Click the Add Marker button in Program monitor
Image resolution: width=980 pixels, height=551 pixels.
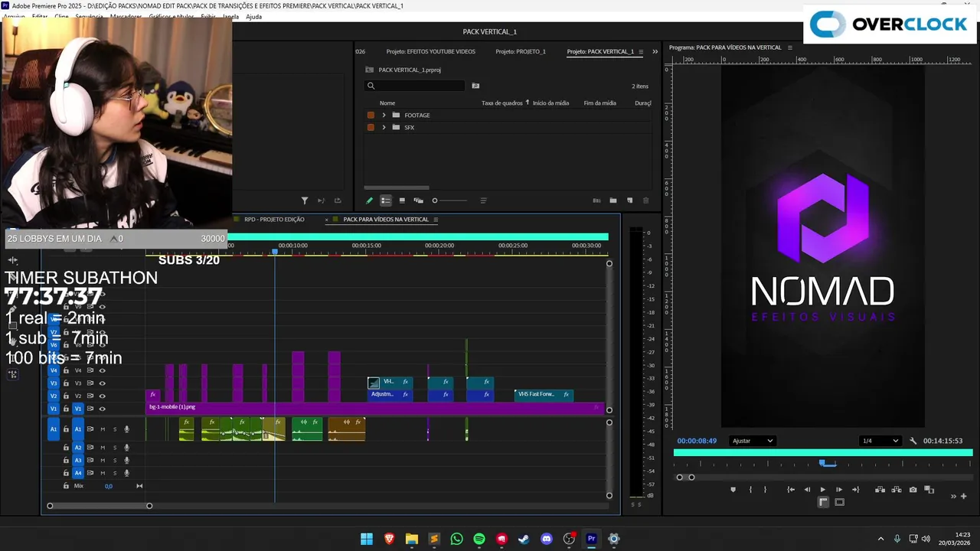pos(733,490)
